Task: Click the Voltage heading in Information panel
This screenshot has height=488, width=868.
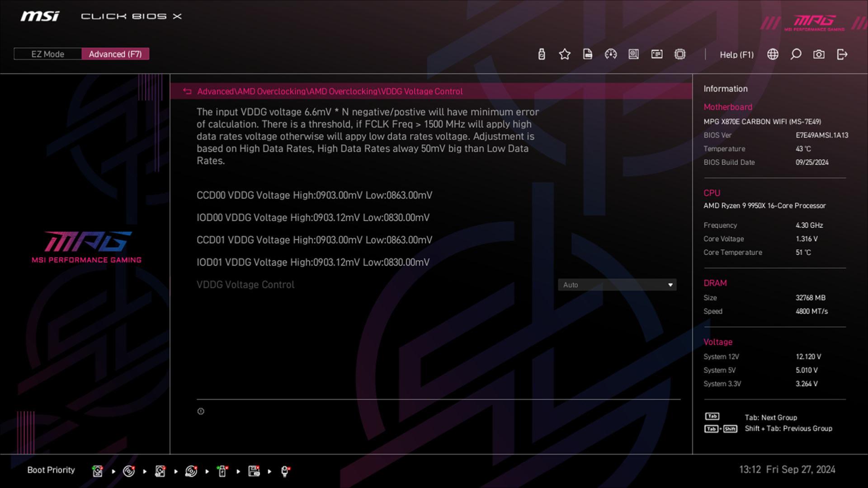Action: (x=718, y=342)
